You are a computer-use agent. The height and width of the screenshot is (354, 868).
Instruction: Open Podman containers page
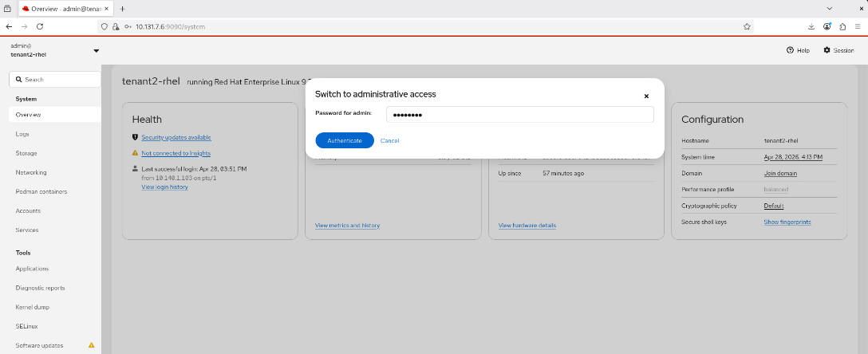(x=41, y=191)
